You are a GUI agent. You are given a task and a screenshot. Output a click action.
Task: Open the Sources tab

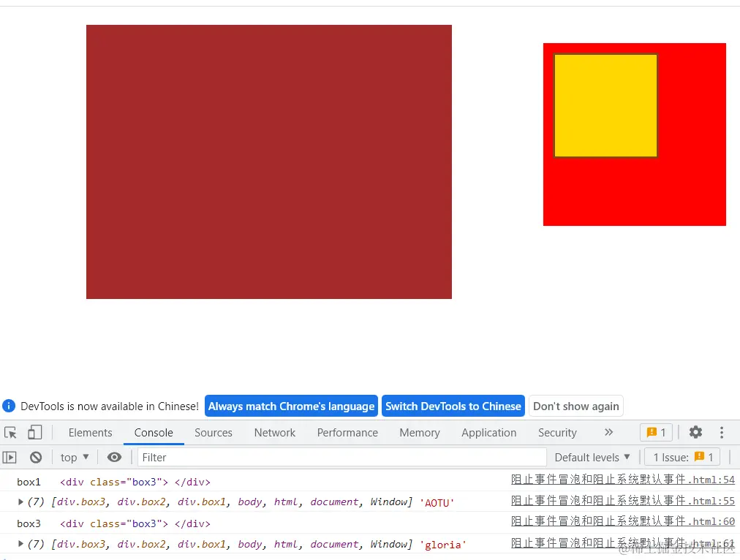[x=214, y=433]
